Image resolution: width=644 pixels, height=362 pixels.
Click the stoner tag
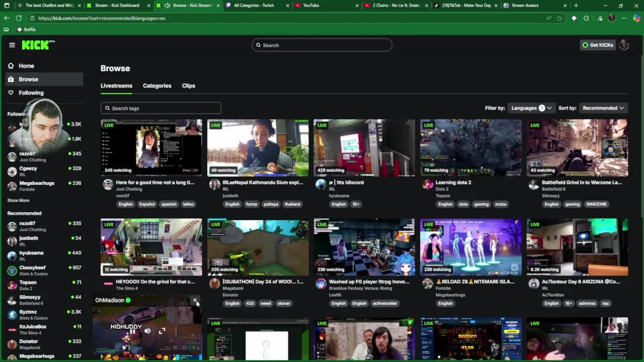tap(284, 303)
